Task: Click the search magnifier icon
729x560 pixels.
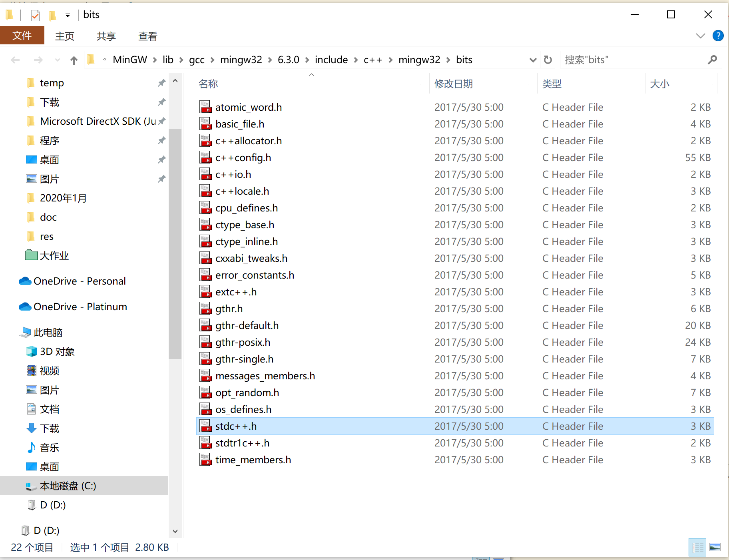Action: click(x=712, y=60)
